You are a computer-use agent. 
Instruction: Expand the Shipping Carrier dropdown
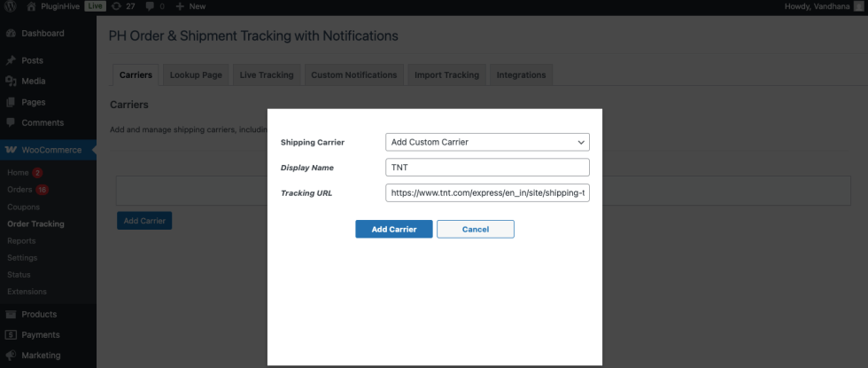click(487, 142)
